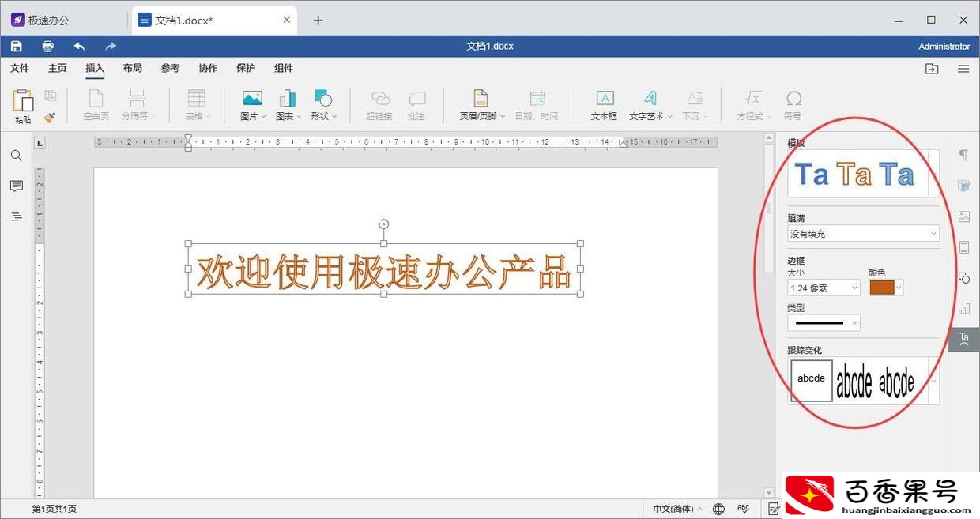Open the border color dropdown arrow
Screen dimensions: 980x519
pos(899,288)
